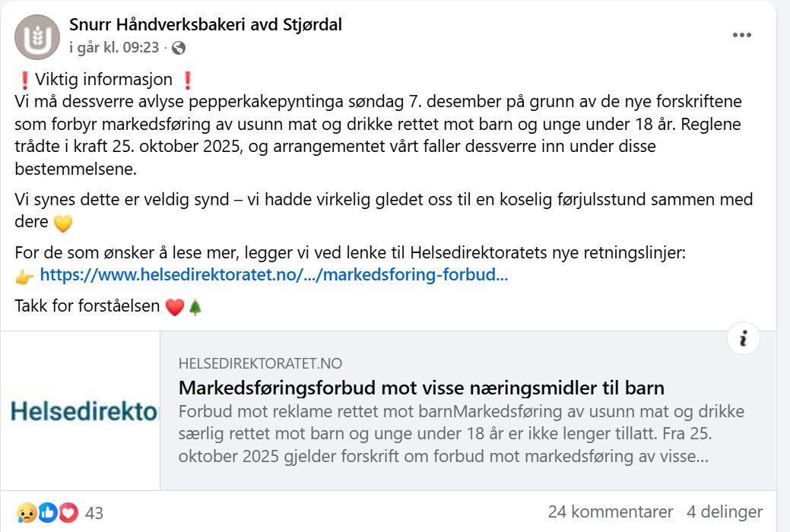The height and width of the screenshot is (532, 790).
Task: Open the post timestamp 'i går kl. 09:23'
Action: click(114, 48)
